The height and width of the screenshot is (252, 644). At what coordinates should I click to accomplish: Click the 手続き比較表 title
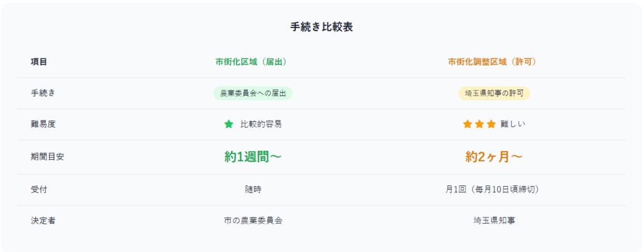[x=321, y=27]
